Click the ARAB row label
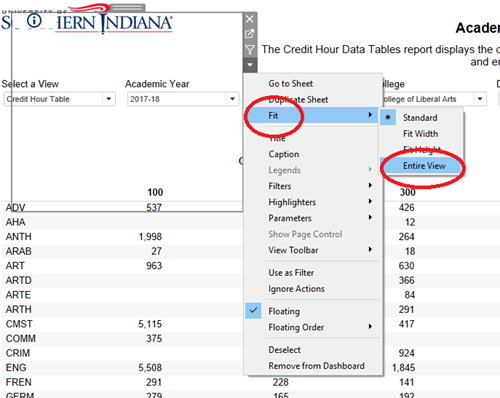 coord(19,251)
